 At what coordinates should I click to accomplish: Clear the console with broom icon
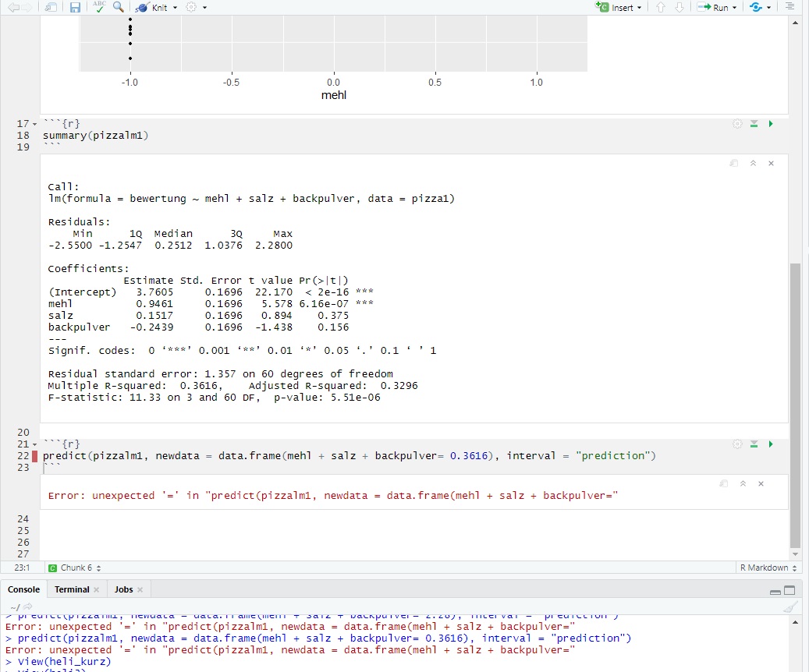pyautogui.click(x=790, y=607)
